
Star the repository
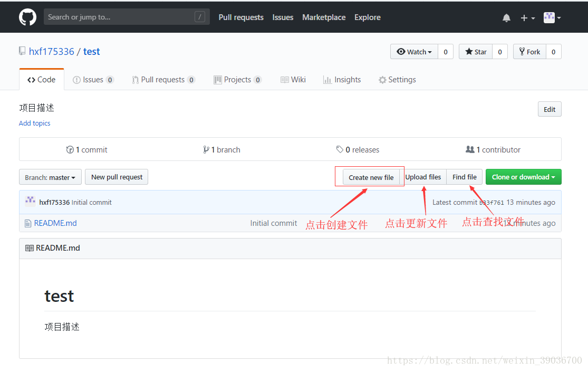tap(476, 52)
